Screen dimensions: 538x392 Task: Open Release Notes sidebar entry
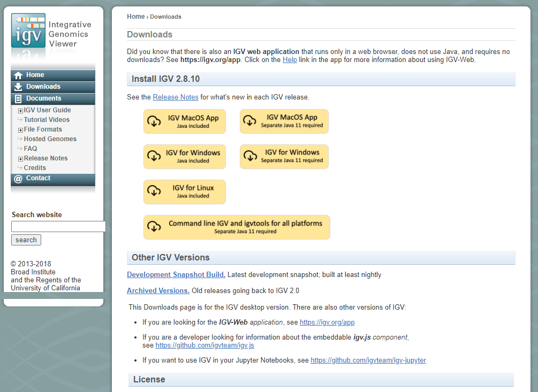pos(46,158)
